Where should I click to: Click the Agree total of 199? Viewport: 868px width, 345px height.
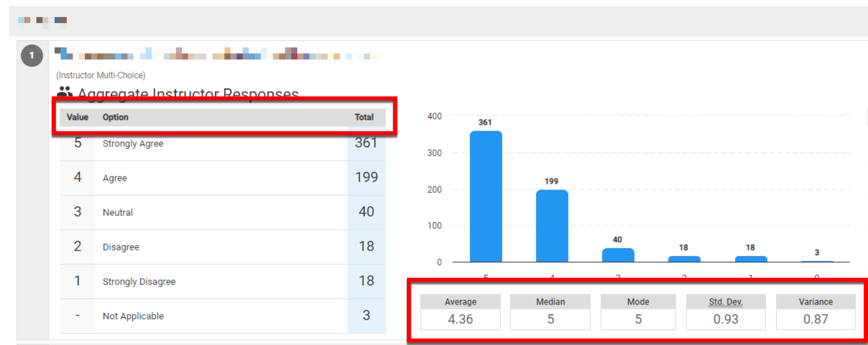(x=366, y=177)
